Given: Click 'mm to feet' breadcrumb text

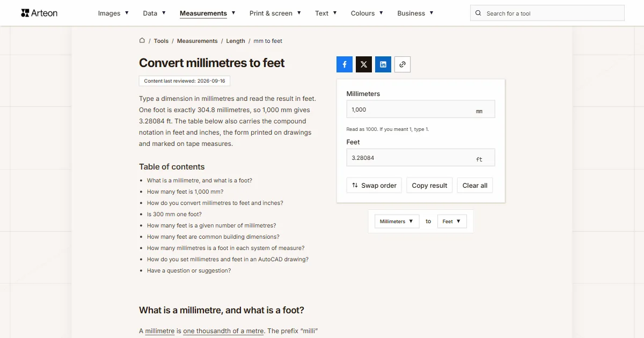Looking at the screenshot, I should point(268,41).
